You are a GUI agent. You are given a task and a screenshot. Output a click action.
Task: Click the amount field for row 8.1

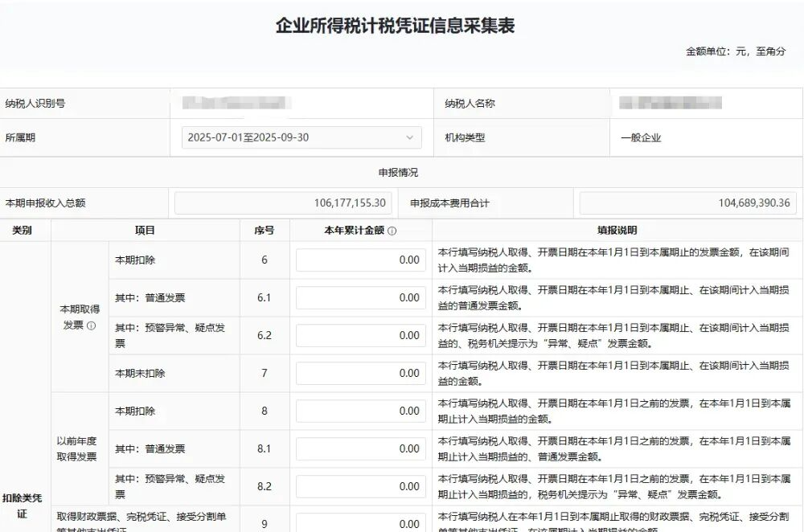click(360, 448)
